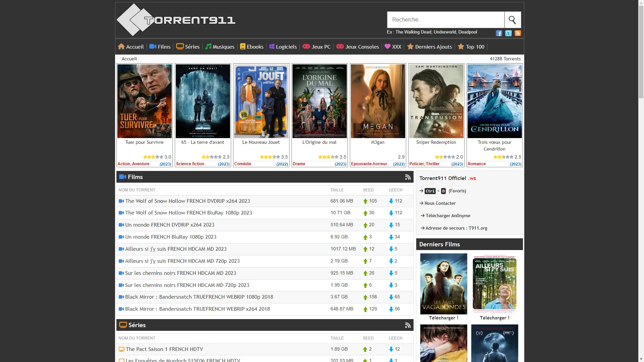Click Télécharger under Les Âmes Vagabondes
This screenshot has height=362, width=644.
[x=443, y=318]
